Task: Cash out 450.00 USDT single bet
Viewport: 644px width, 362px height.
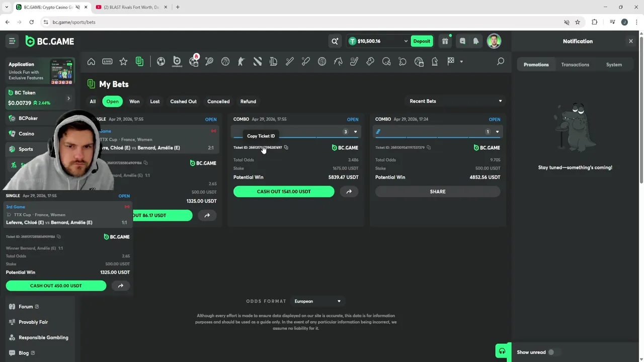Action: [56, 286]
